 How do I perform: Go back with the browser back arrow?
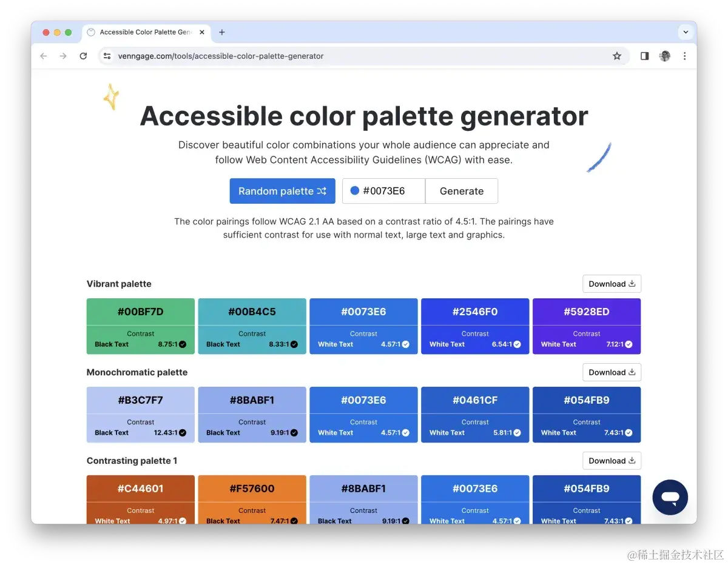click(x=43, y=56)
